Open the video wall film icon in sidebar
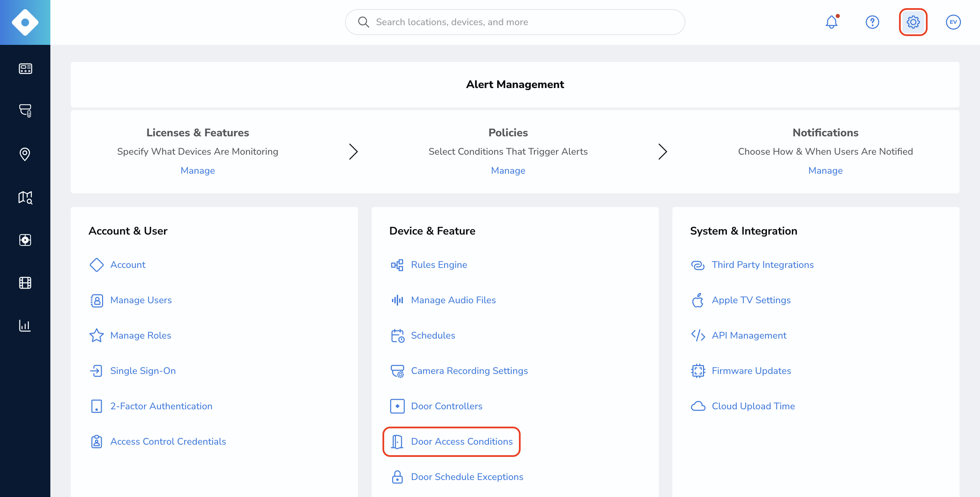 click(x=25, y=283)
